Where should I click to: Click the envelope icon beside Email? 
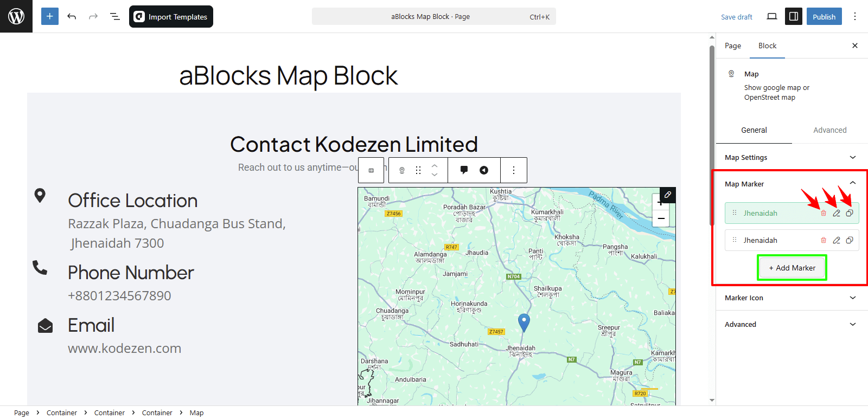click(x=45, y=325)
